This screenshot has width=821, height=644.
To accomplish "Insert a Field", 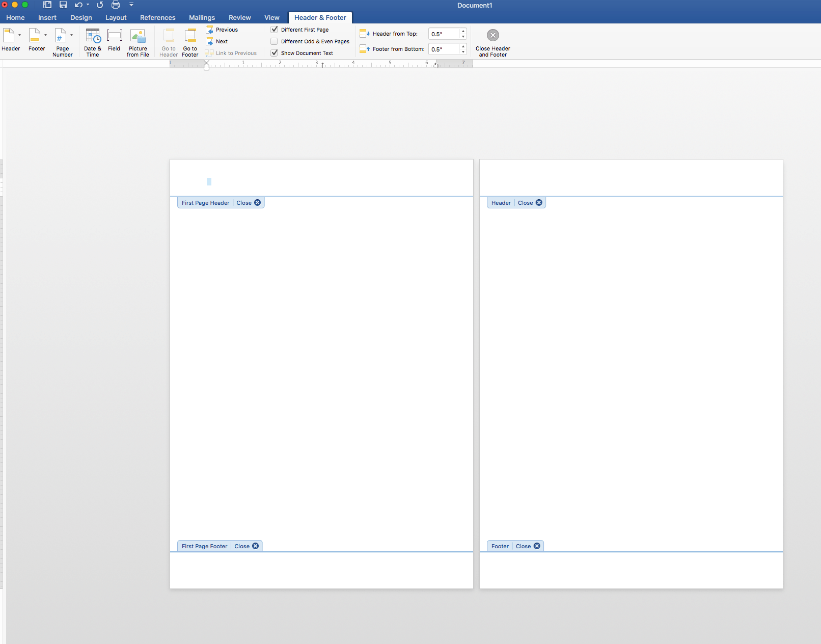I will (x=114, y=40).
